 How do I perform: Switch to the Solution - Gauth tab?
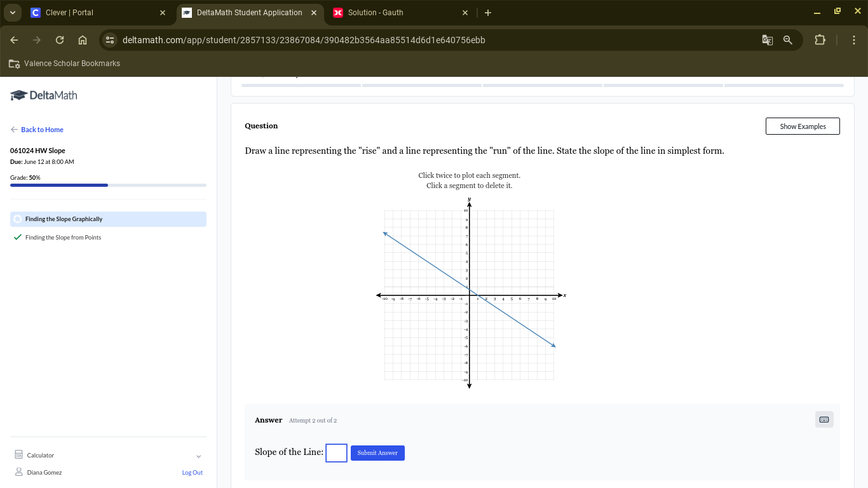401,13
